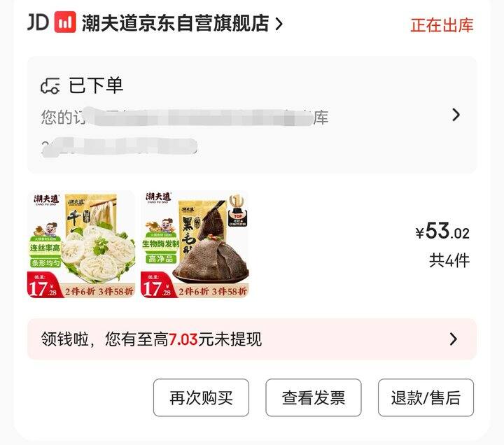This screenshot has height=445, width=504.
Task: Click the 查看发票 button
Action: point(314,397)
